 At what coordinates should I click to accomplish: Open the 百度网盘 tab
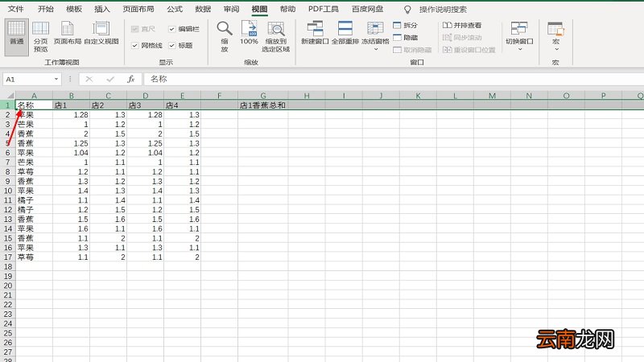[x=368, y=9]
